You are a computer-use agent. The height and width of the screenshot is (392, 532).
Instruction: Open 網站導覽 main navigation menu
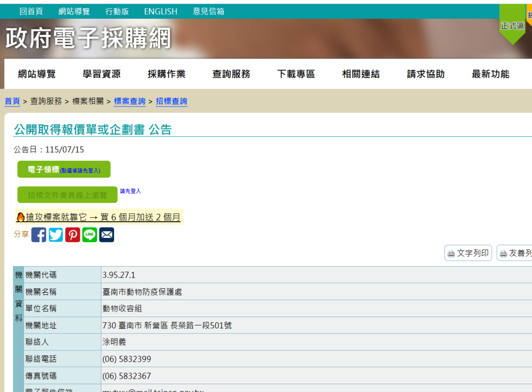coord(37,74)
